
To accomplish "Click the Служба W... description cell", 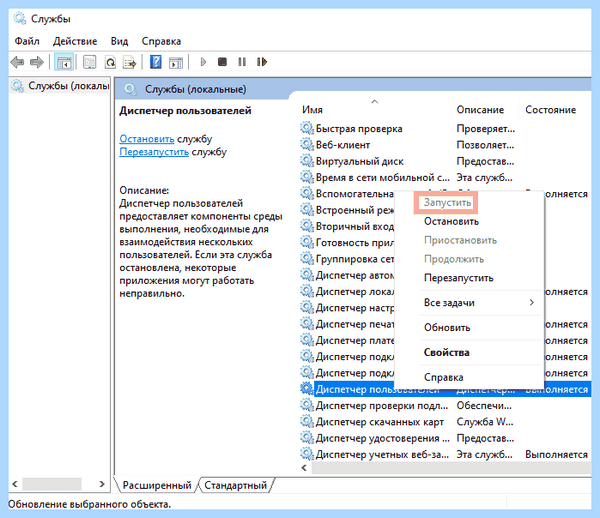I will click(485, 422).
